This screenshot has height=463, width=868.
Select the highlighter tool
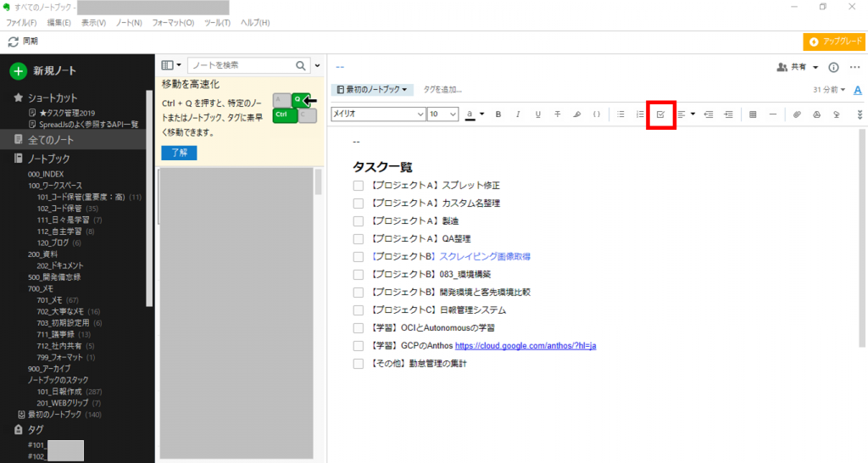click(576, 114)
